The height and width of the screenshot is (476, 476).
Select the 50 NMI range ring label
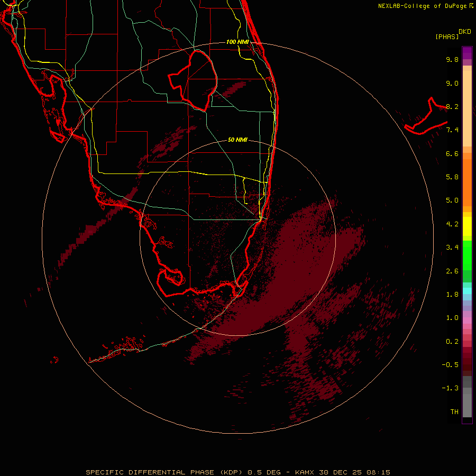(237, 140)
